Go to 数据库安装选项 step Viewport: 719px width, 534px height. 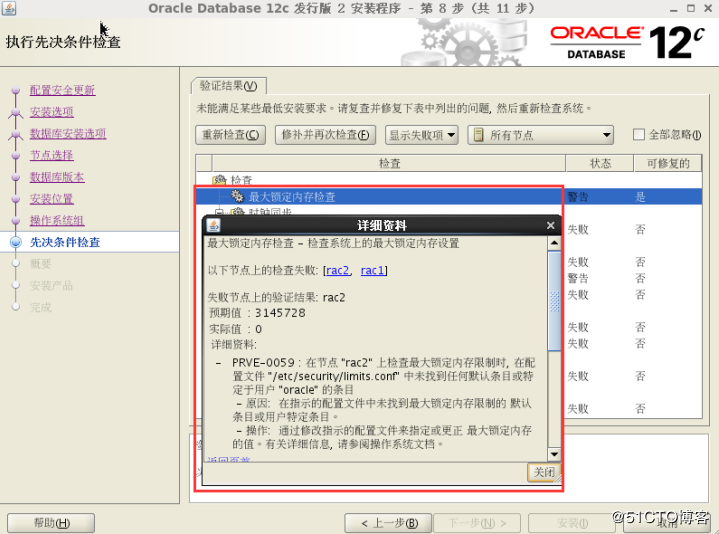coord(68,133)
